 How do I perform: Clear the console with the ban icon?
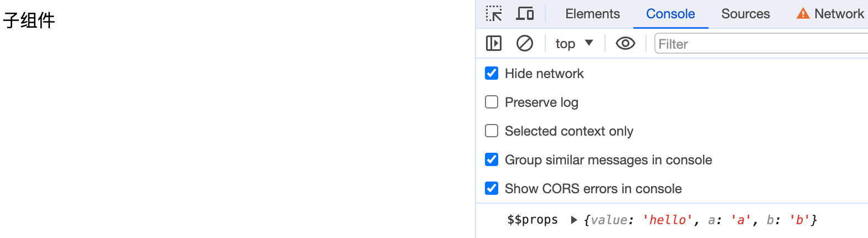524,43
